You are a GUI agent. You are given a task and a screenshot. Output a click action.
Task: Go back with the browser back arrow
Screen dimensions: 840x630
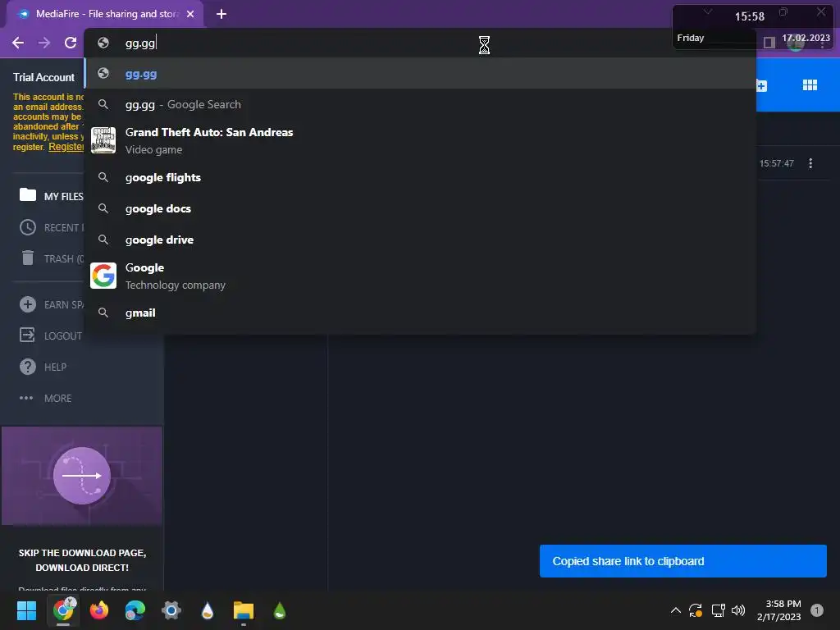[18, 43]
